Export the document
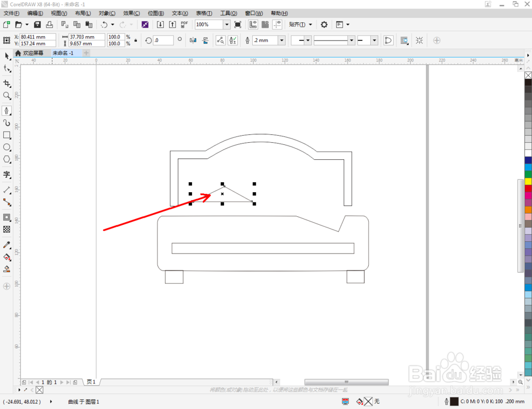532x409 pixels. click(x=172, y=24)
